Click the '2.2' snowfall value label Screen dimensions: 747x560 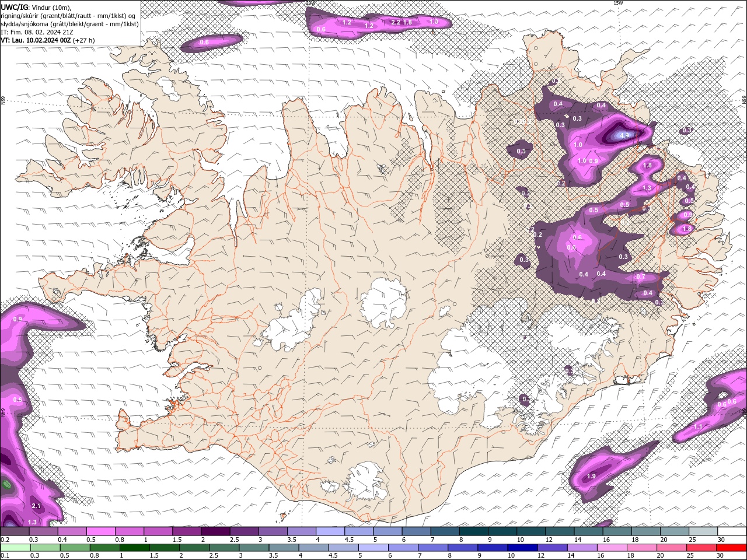point(396,22)
